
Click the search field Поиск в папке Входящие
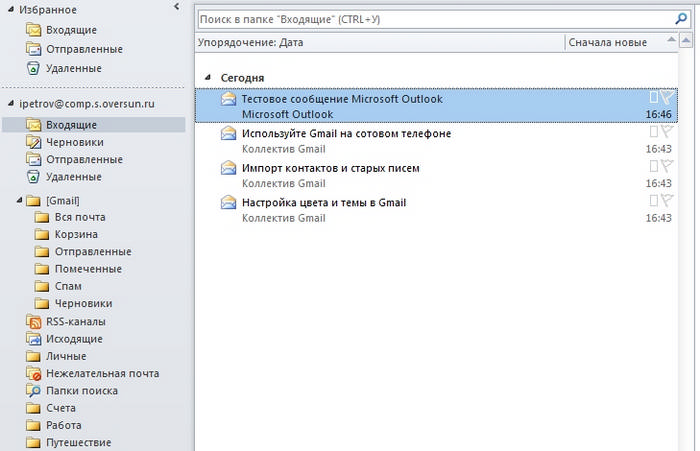point(435,19)
